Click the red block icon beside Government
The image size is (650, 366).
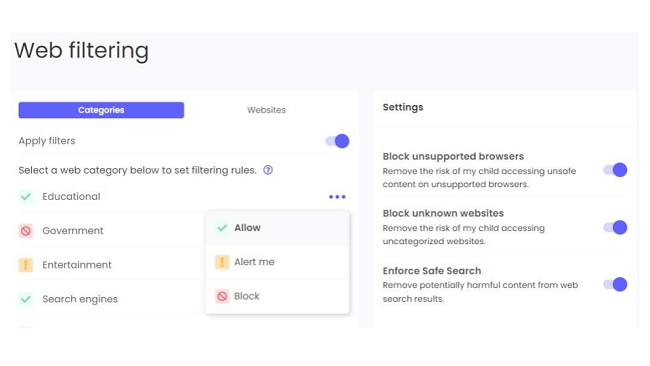click(x=26, y=230)
